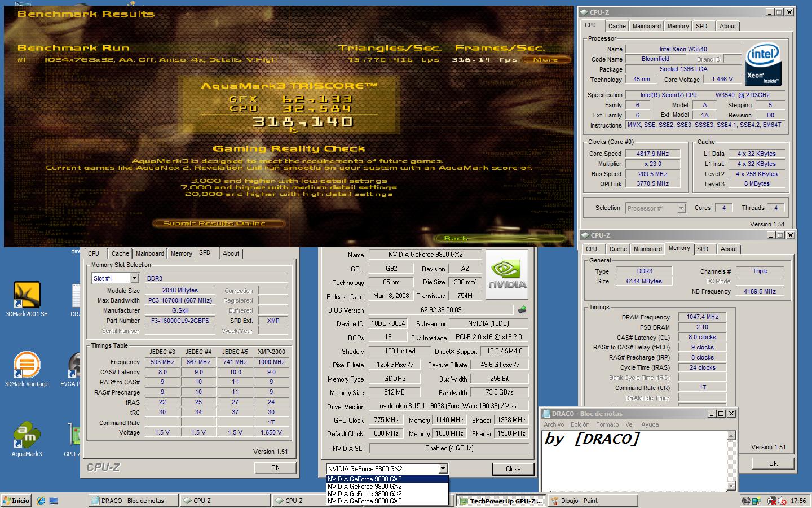Open CPU tab in CPU-Z Memory timings window

[x=592, y=249]
